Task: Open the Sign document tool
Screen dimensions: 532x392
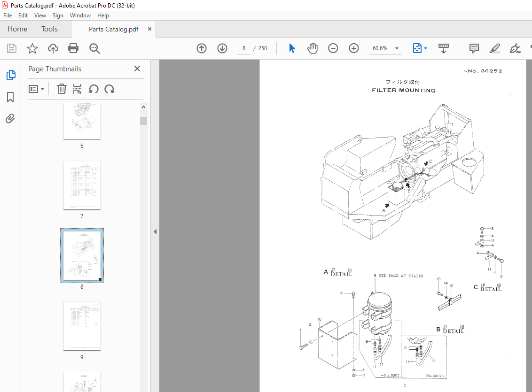Action: pyautogui.click(x=515, y=48)
